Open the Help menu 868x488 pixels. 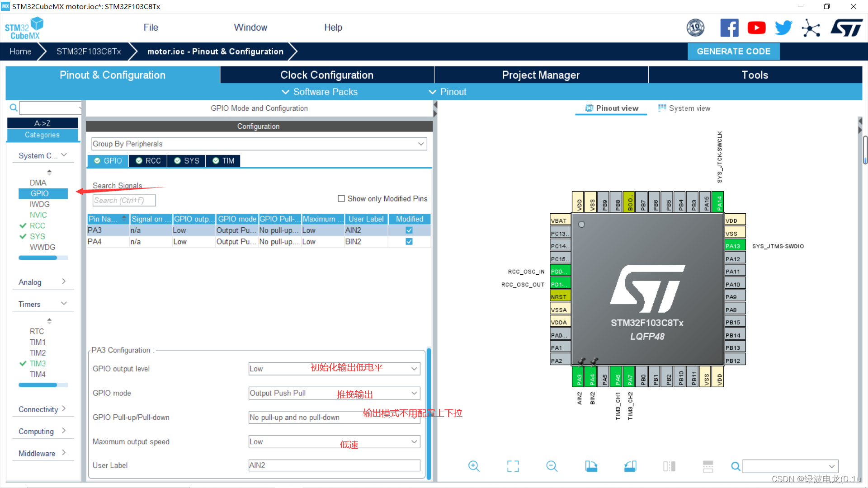click(x=333, y=28)
